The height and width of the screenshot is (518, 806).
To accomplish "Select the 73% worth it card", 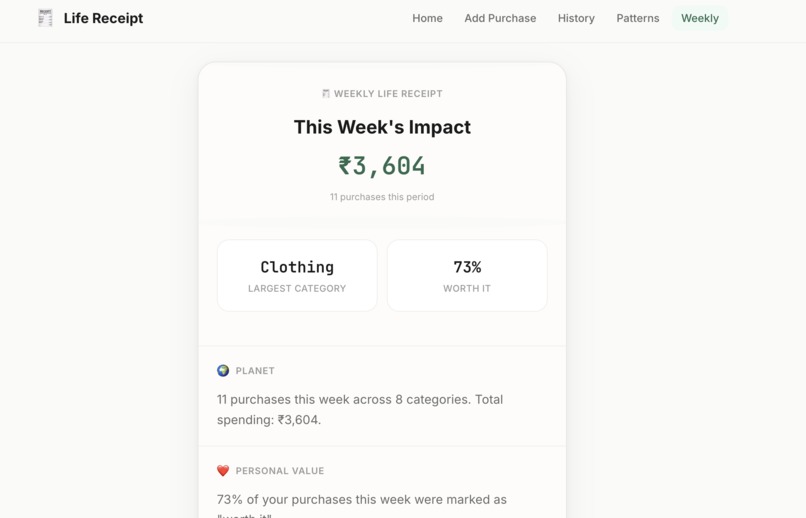I will [467, 275].
